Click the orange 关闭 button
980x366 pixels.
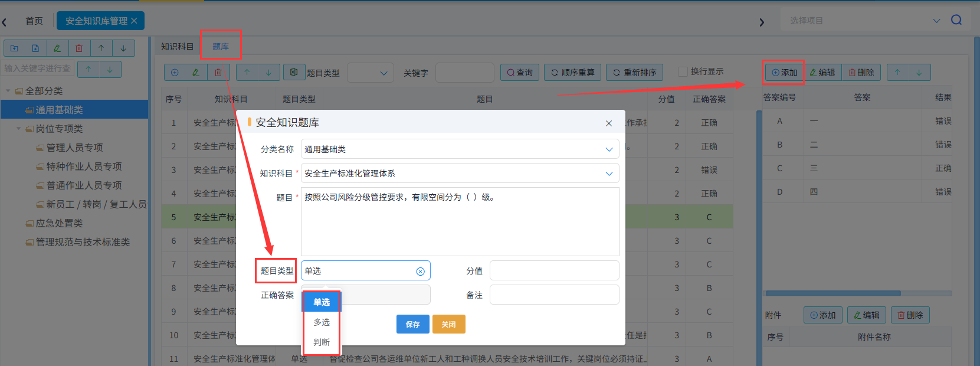click(449, 324)
